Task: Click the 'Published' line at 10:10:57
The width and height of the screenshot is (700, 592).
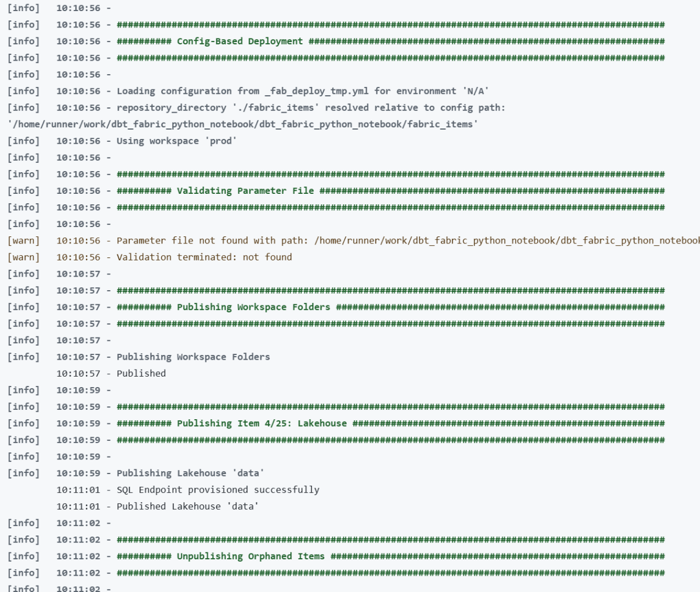Action: click(x=141, y=373)
